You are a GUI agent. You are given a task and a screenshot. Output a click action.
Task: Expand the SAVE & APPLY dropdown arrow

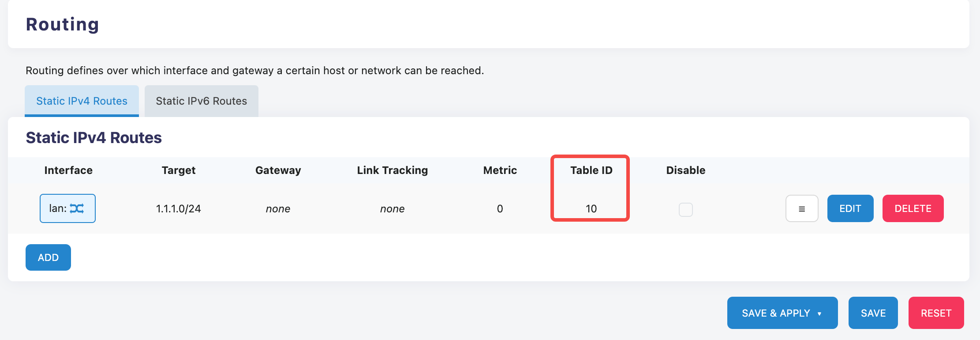(x=819, y=314)
